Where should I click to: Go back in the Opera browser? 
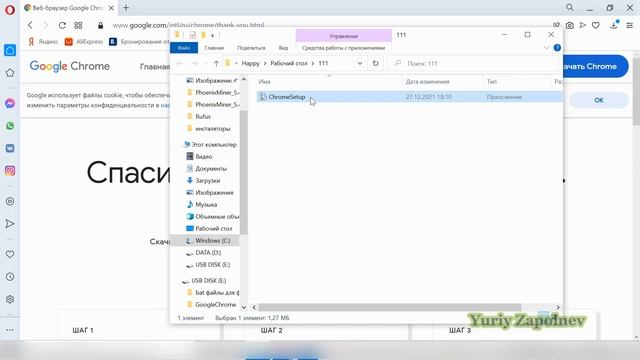[x=30, y=25]
